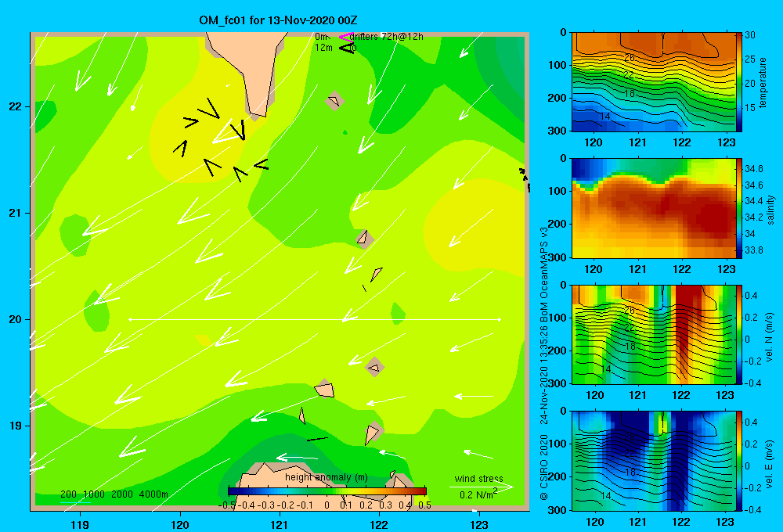
Task: Click the "33.8" tick on salinity colorbar
Action: click(753, 250)
